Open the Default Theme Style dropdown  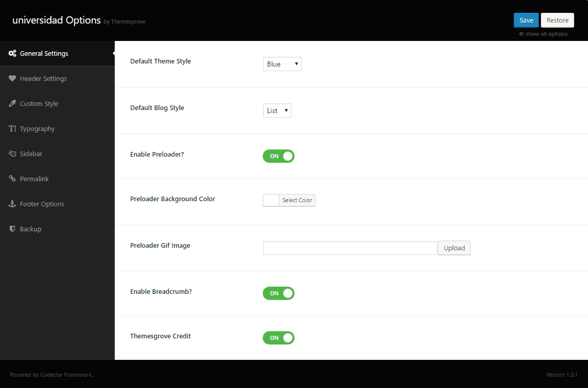[282, 63]
